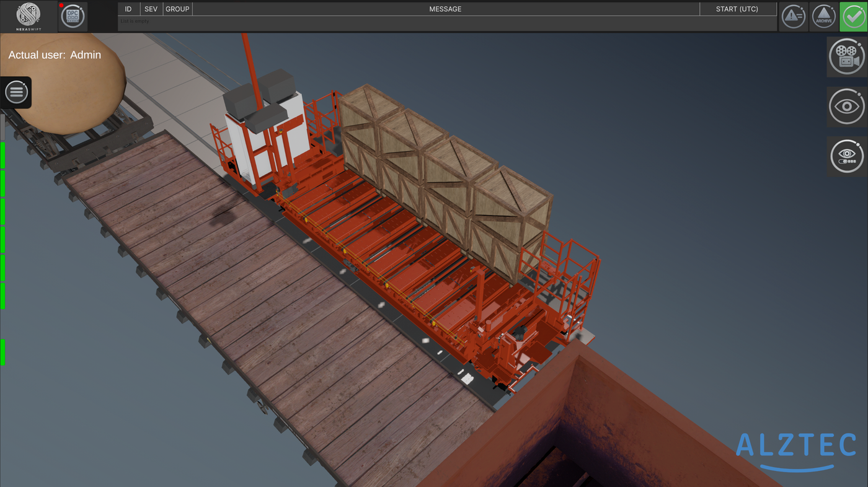Screen dimensions: 868x487
Task: Sort alarms by the ID column
Action: pos(128,9)
